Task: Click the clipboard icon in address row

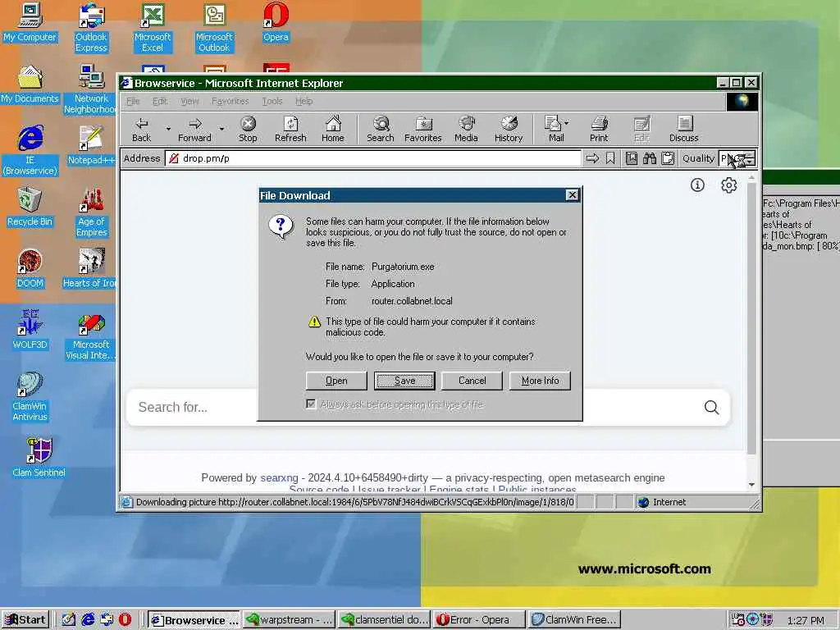Action: tap(668, 158)
